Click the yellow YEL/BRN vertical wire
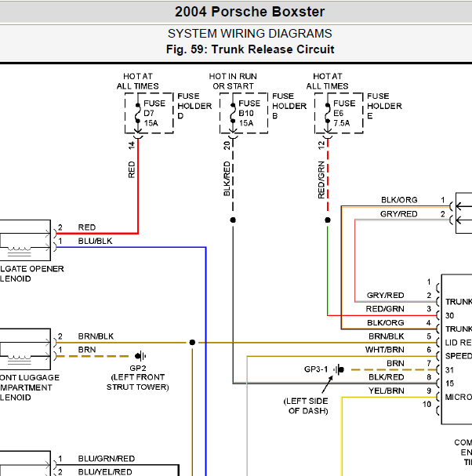The image size is (472, 476). [x=342, y=436]
